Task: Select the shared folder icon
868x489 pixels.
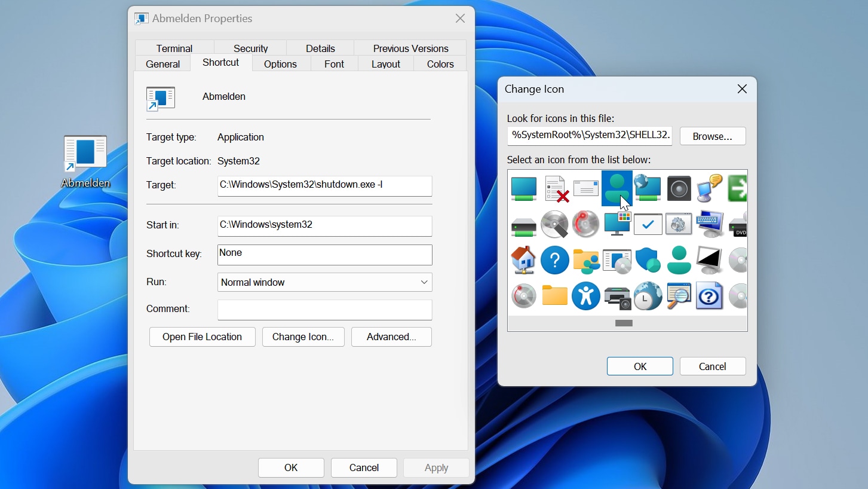Action: 586,260
